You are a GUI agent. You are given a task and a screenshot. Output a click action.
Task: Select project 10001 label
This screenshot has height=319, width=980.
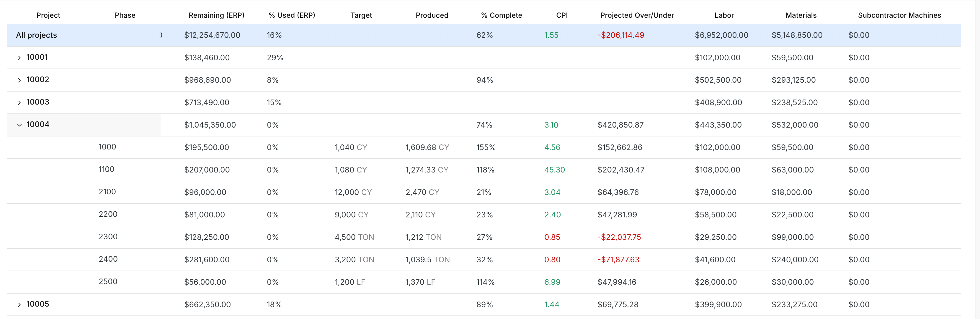point(37,57)
